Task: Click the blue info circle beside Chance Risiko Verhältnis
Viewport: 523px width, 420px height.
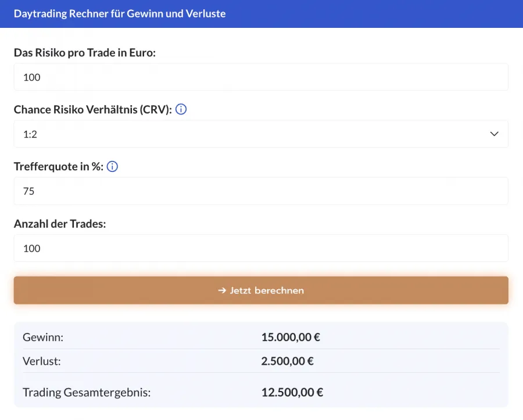Action: tap(181, 109)
